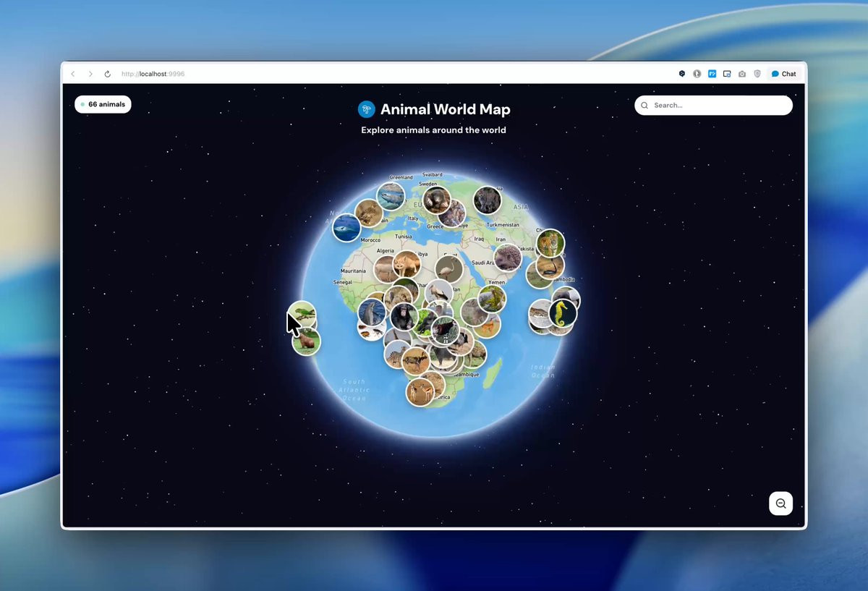
Task: Select the salmon fish marker near Greenland
Action: pos(391,196)
